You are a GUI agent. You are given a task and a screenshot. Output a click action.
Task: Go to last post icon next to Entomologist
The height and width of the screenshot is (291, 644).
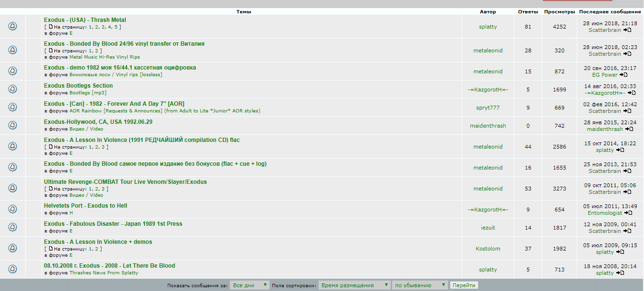click(628, 213)
